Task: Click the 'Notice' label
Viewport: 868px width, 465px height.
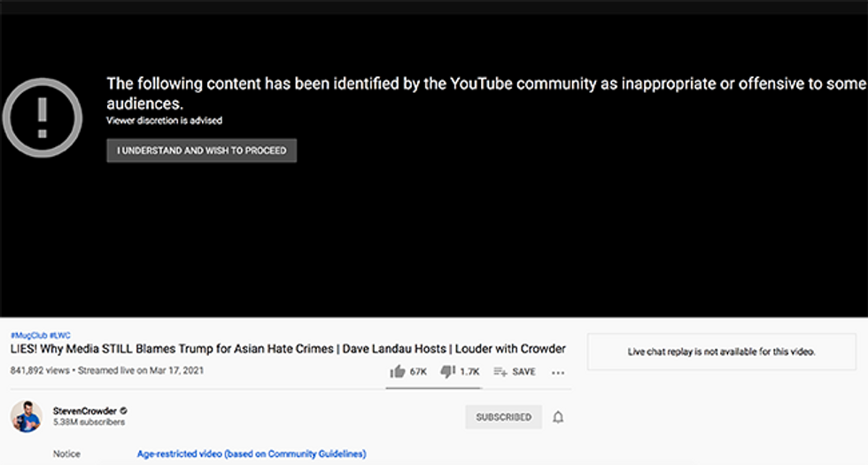Action: 66,453
